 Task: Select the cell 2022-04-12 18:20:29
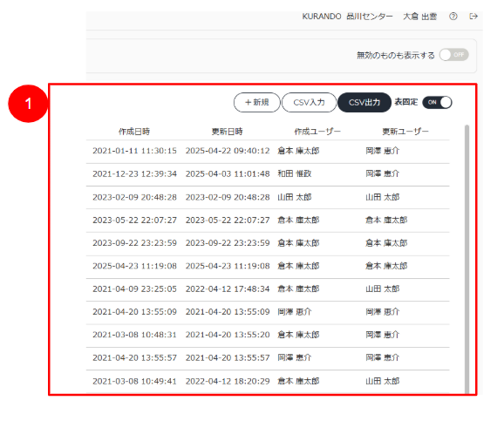[228, 381]
